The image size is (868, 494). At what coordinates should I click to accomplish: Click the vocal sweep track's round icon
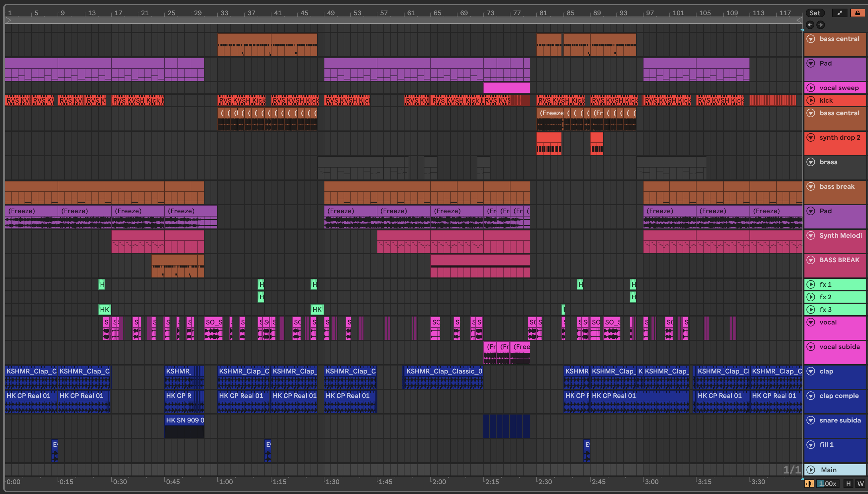click(811, 88)
